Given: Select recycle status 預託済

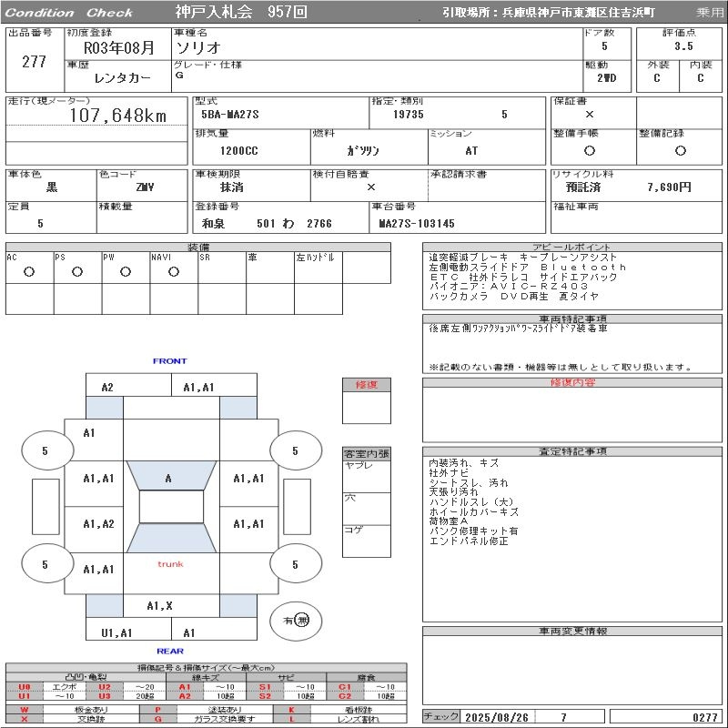Looking at the screenshot, I should coord(583,187).
